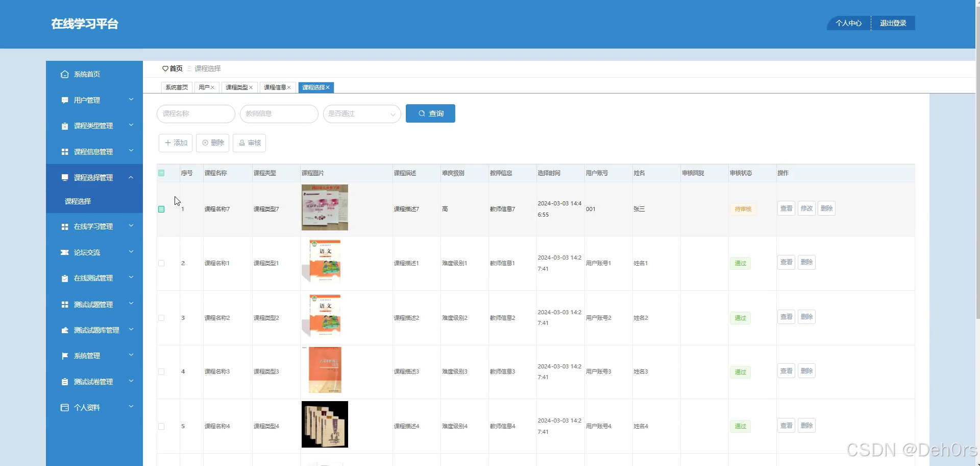Check the checkbox for row 课程名称3
Viewport: 980px width, 466px height.
click(161, 371)
